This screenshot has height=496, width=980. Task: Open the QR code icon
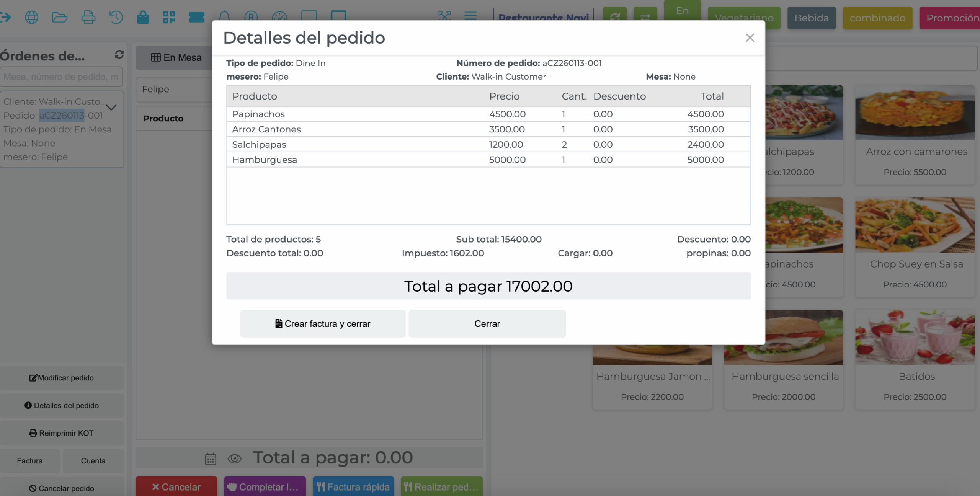click(x=169, y=17)
